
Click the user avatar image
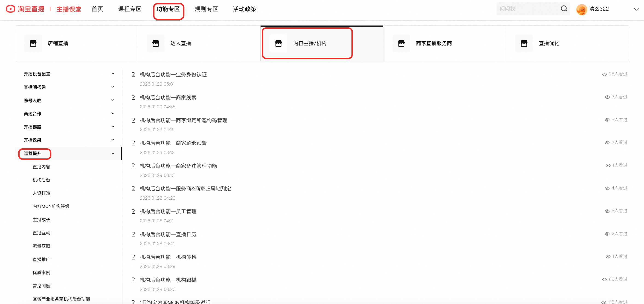click(x=581, y=9)
